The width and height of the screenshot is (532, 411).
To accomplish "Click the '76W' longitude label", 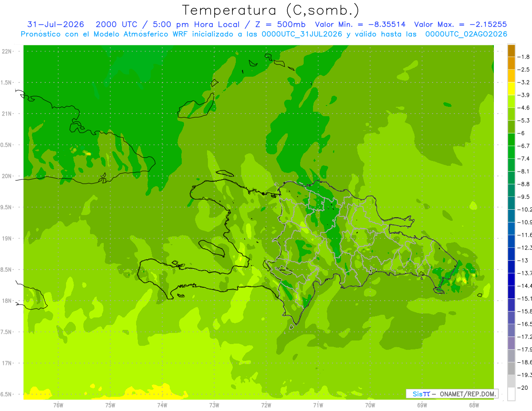I will coord(58,405).
